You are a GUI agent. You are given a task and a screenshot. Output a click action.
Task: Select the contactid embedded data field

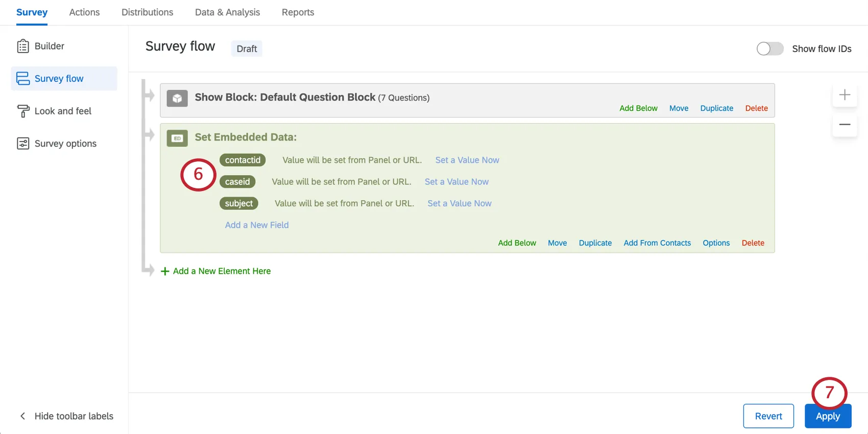coord(243,160)
